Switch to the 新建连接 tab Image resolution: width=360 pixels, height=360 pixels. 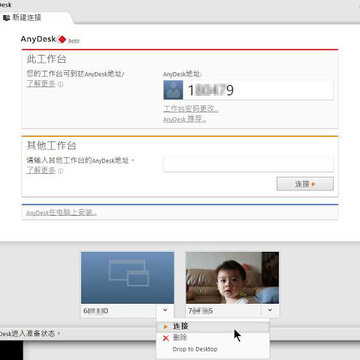tap(27, 18)
